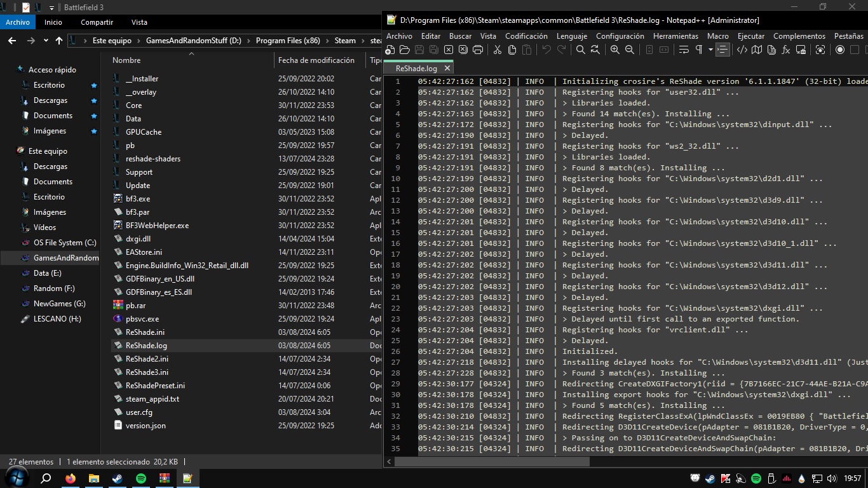Open Find with the magnifier icon
This screenshot has width=868, height=488.
click(x=580, y=50)
